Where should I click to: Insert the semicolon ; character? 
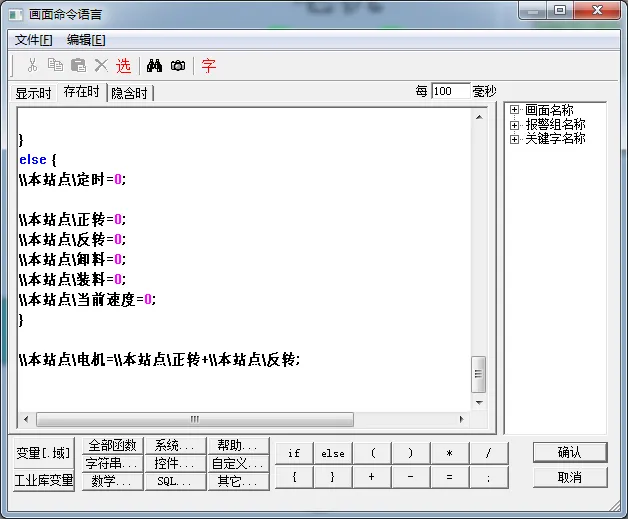point(489,477)
